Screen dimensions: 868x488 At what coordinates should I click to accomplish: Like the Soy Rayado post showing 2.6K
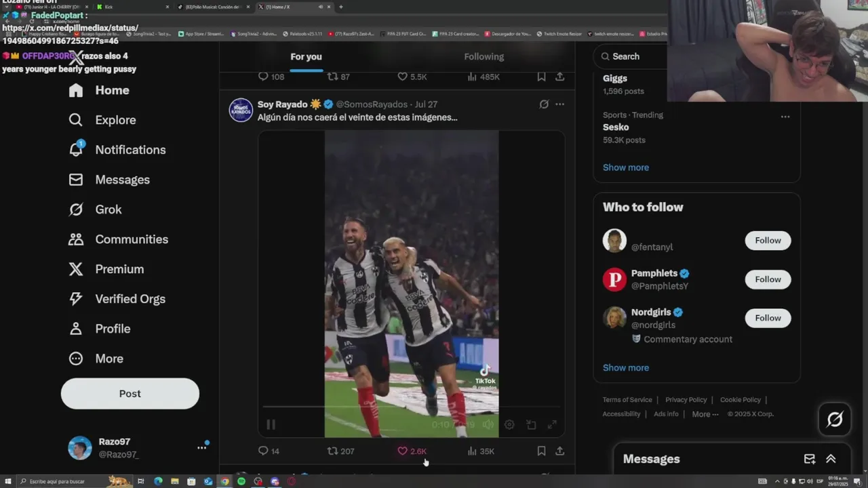(x=412, y=451)
